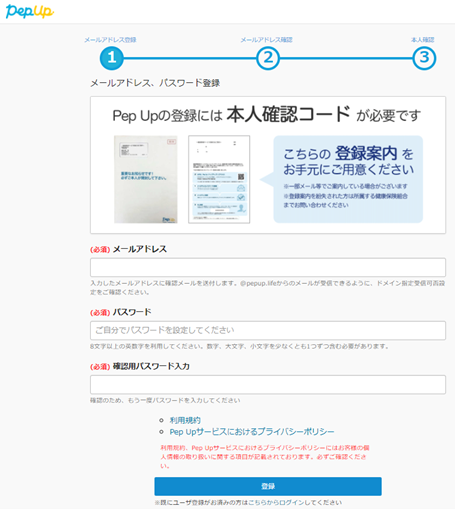Open the registration guide document thumbnail

[x=219, y=179]
